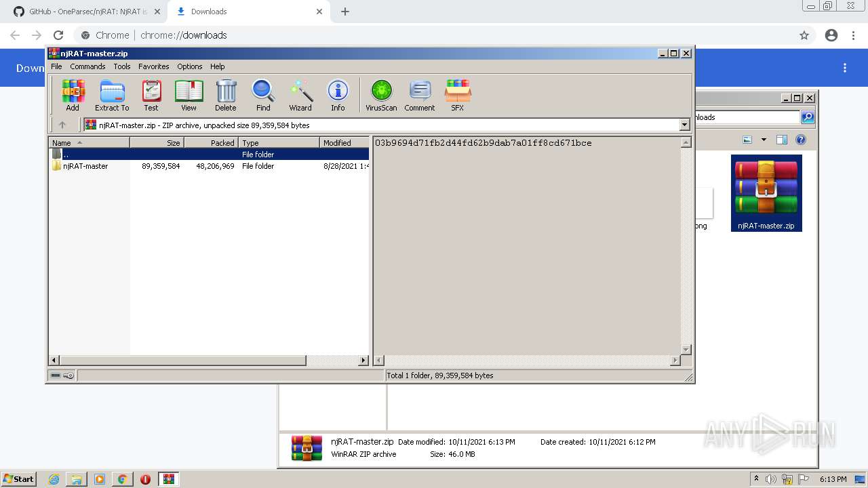Show archive Info
Image resolution: width=868 pixels, height=488 pixels.
pos(338,95)
